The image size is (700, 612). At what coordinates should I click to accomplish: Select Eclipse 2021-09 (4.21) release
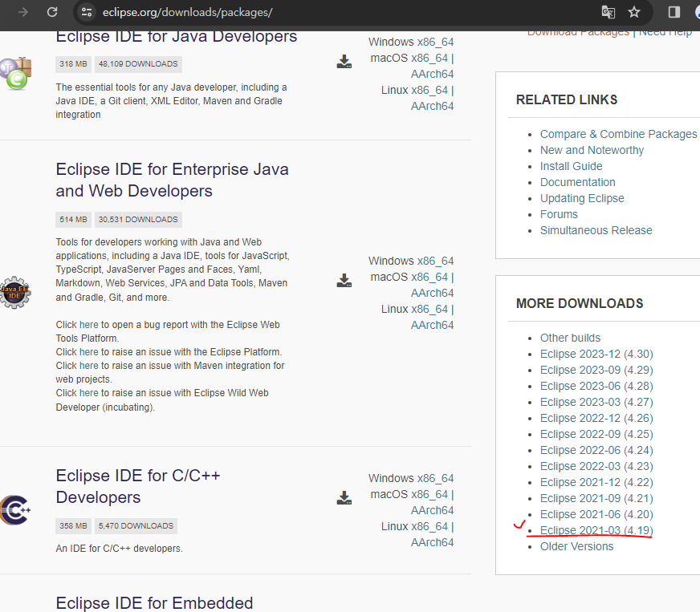click(x=596, y=499)
